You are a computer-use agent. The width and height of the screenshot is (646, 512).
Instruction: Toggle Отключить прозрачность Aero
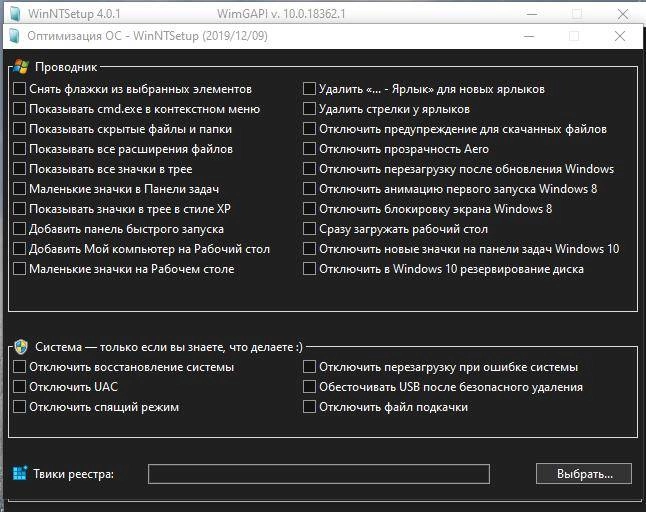click(309, 149)
